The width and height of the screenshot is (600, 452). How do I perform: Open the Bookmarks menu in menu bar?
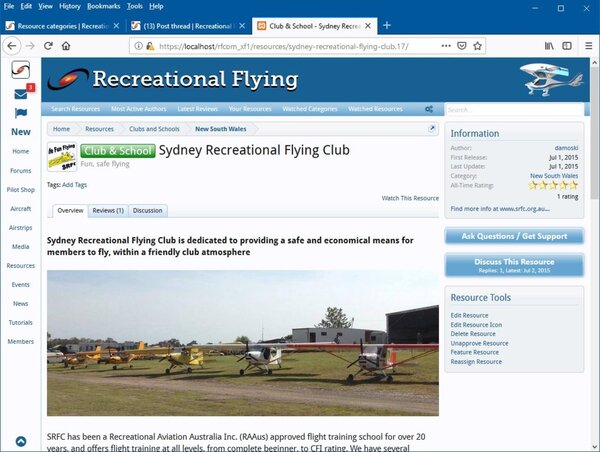[103, 6]
